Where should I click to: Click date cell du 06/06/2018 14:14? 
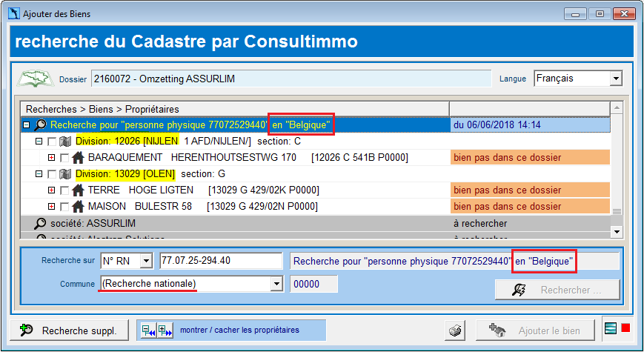coord(530,124)
